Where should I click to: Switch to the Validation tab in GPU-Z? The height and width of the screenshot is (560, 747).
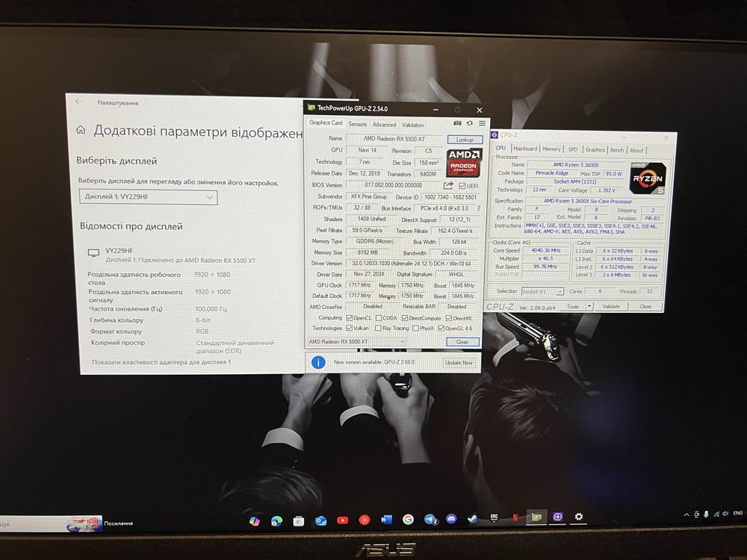point(412,125)
